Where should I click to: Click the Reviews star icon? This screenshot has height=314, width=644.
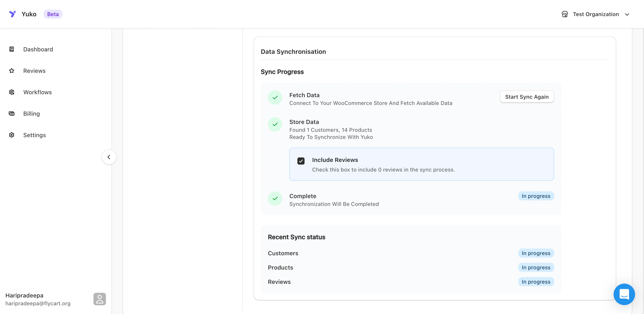(11, 71)
